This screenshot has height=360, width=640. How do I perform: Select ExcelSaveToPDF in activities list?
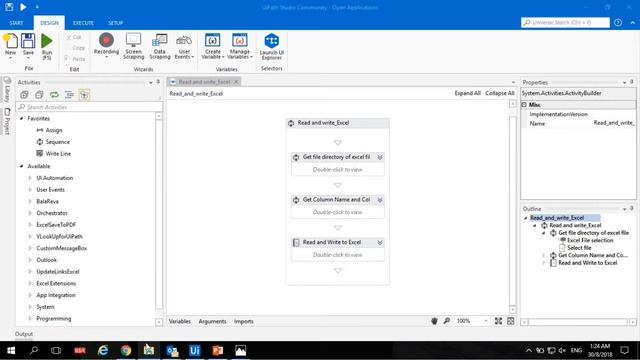click(56, 225)
